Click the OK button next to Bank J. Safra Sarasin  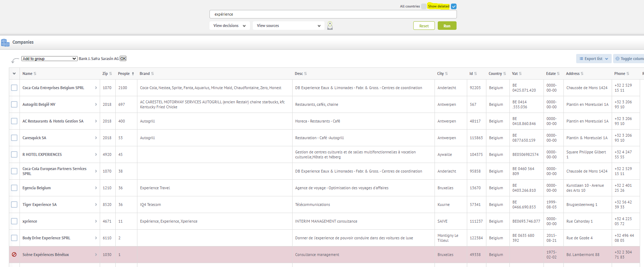click(x=123, y=59)
